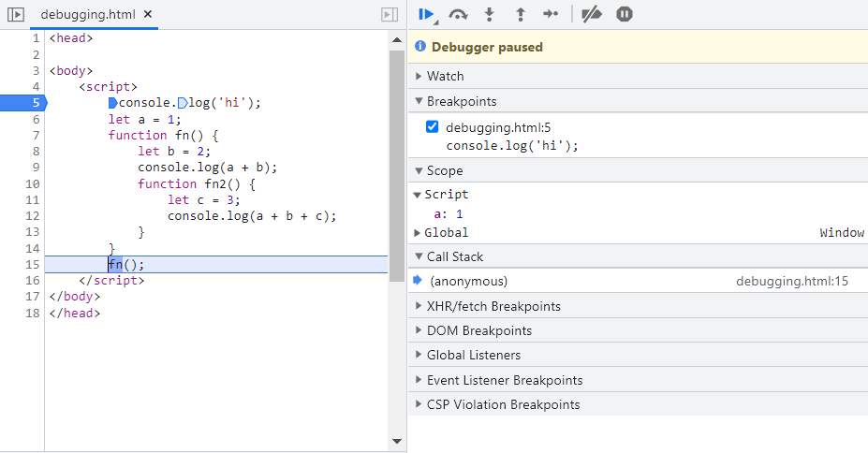The width and height of the screenshot is (868, 453).
Task: Click the 'function fn2()' declaration text
Action: (x=197, y=183)
